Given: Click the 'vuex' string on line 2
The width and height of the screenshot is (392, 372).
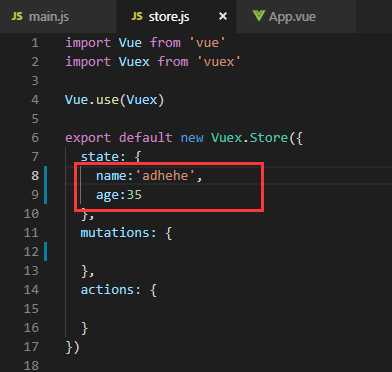Looking at the screenshot, I should point(219,62).
